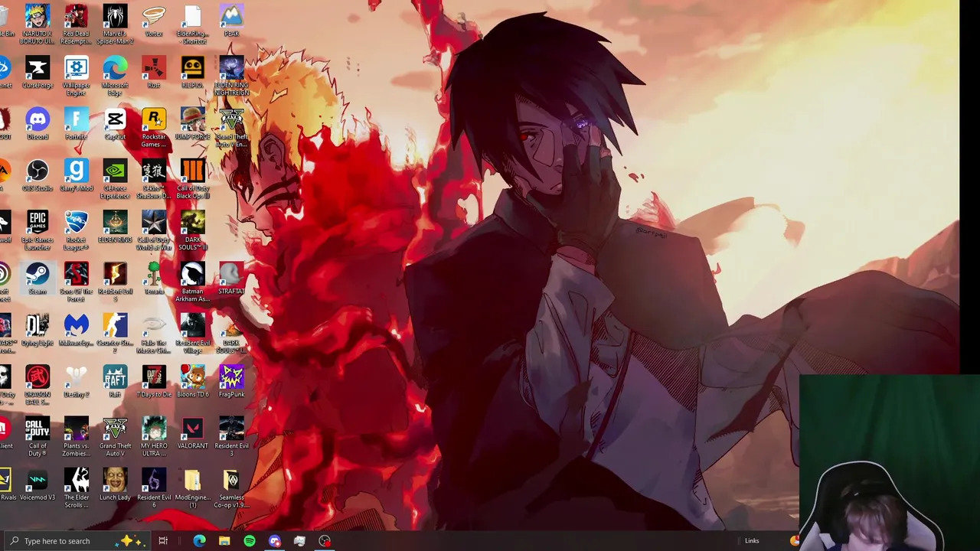Select the STRAFTAT game icon
This screenshot has width=980, height=551.
click(x=231, y=278)
